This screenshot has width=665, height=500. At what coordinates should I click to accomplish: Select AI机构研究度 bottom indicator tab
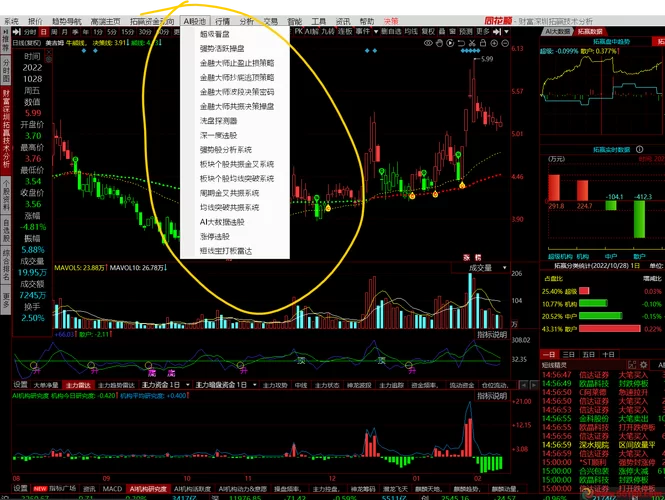(x=148, y=489)
